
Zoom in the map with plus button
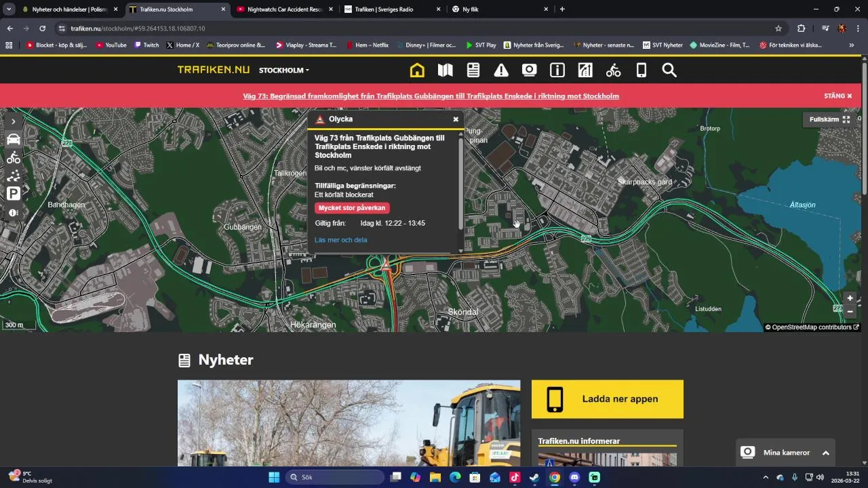(x=850, y=298)
